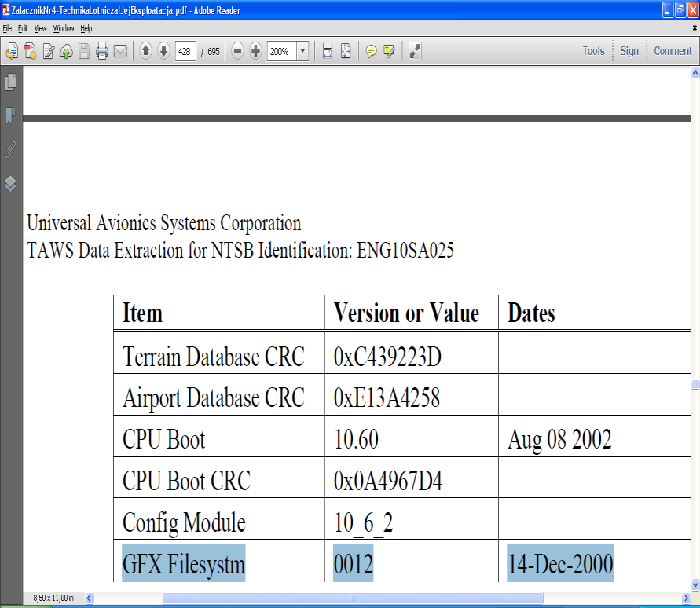This screenshot has width=700, height=608.
Task: Open the View menu
Action: (x=40, y=28)
